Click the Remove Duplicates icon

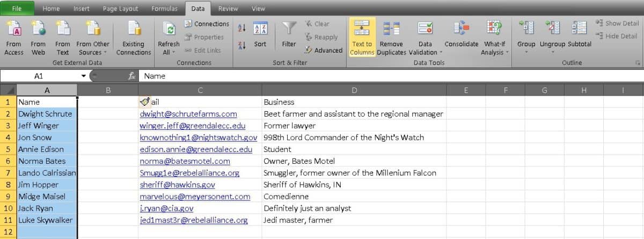click(x=391, y=29)
